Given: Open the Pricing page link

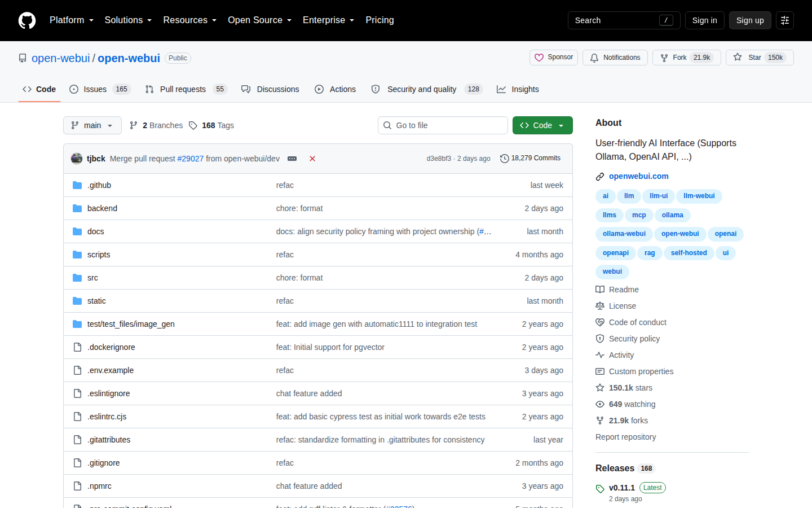Looking at the screenshot, I should (379, 20).
